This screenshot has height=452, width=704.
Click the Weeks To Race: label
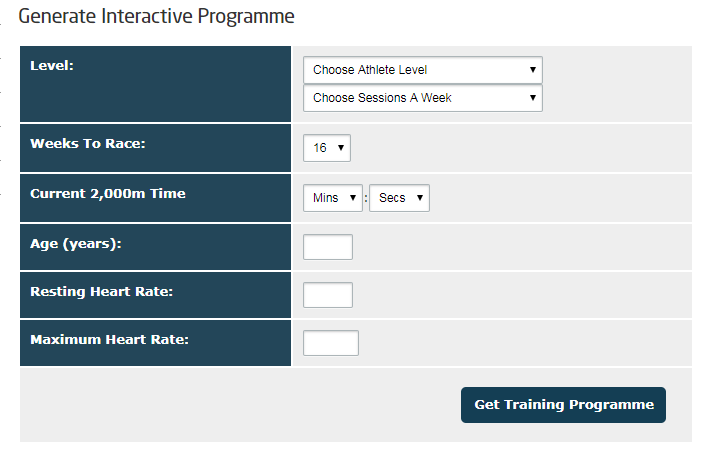click(88, 144)
